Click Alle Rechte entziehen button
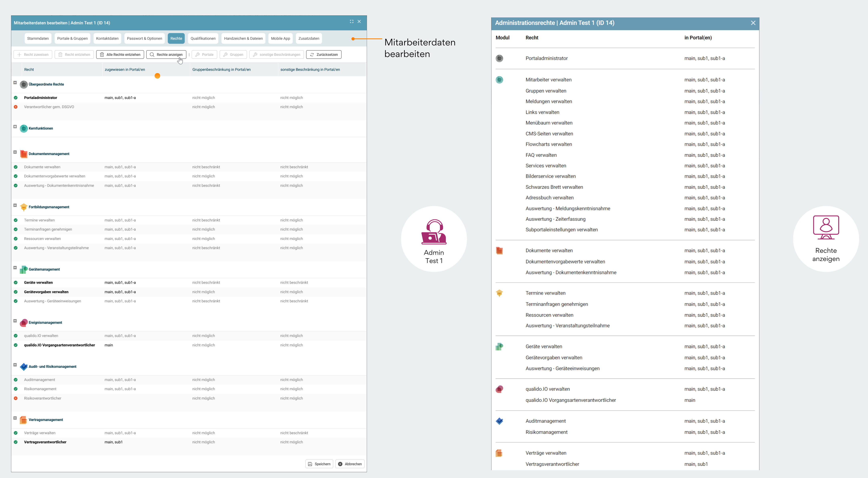 click(120, 55)
